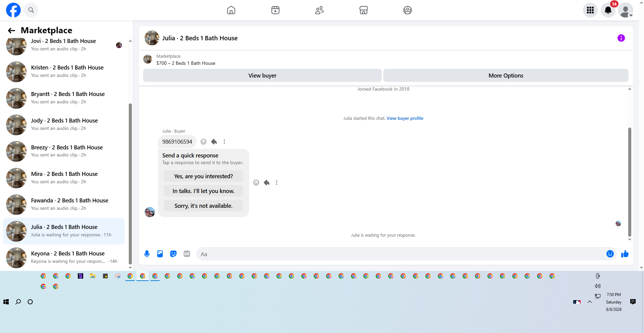Open the View buyer profile link

[405, 118]
